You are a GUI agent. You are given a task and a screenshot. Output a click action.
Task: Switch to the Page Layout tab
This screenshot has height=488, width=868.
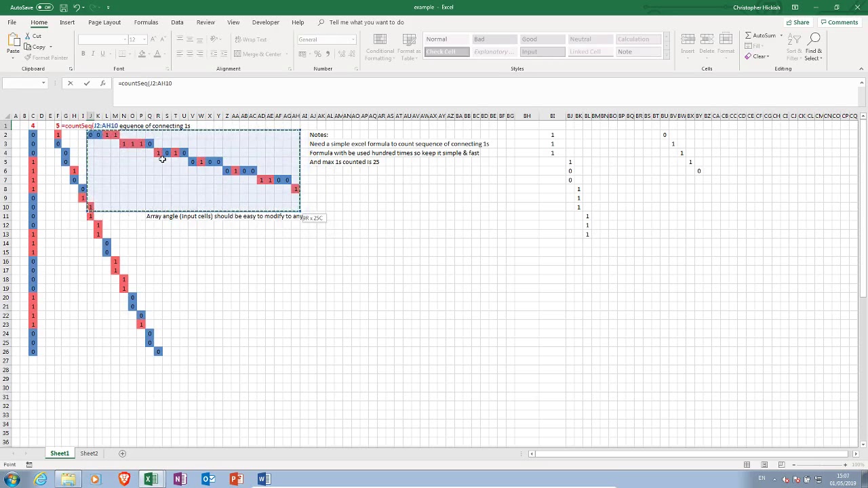click(104, 22)
